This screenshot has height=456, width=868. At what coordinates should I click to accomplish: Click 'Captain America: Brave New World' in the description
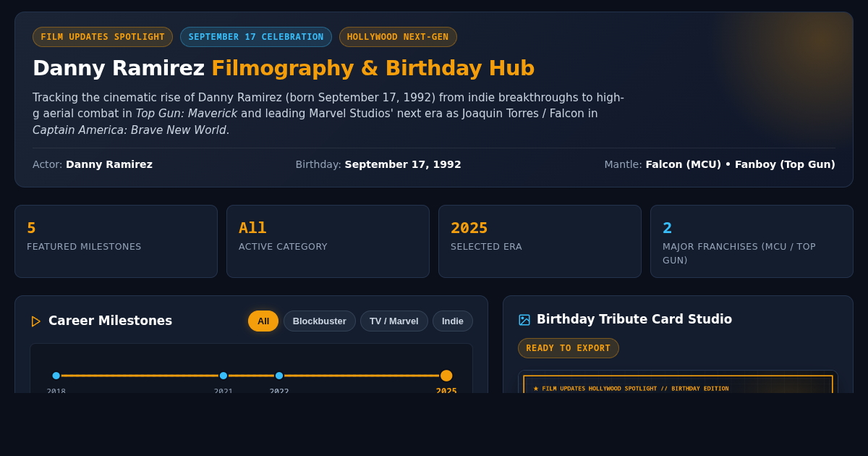click(x=129, y=130)
